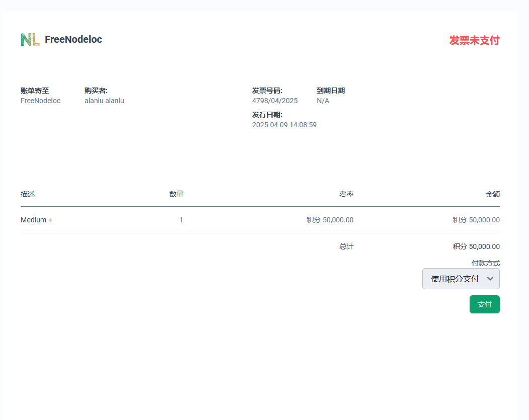The height and width of the screenshot is (420, 529).
Task: Click the 费率 column header
Action: click(346, 194)
